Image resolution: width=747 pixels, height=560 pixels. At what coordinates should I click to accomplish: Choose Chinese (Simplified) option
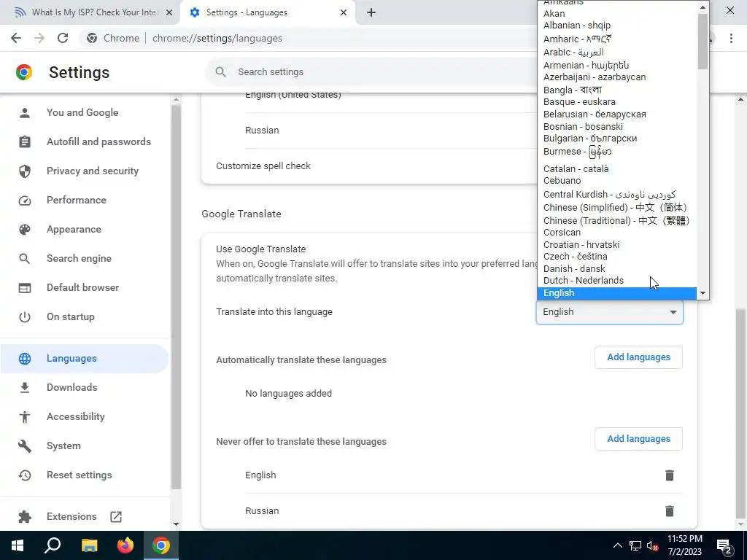(x=617, y=207)
